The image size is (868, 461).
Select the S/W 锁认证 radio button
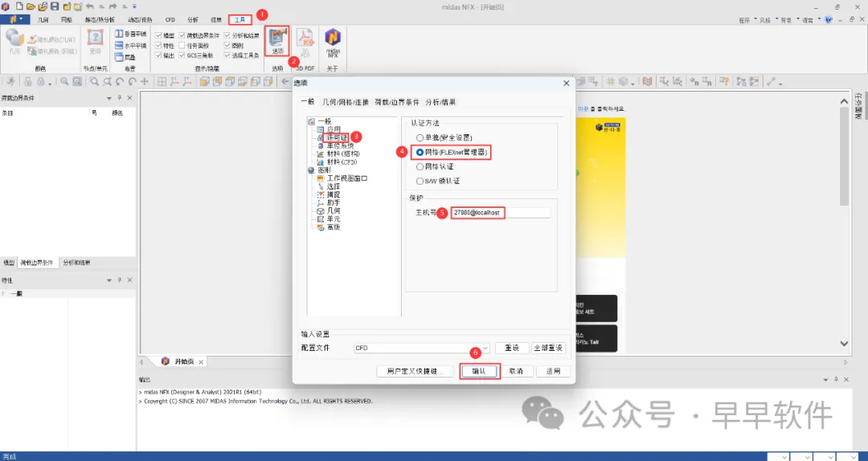click(420, 181)
